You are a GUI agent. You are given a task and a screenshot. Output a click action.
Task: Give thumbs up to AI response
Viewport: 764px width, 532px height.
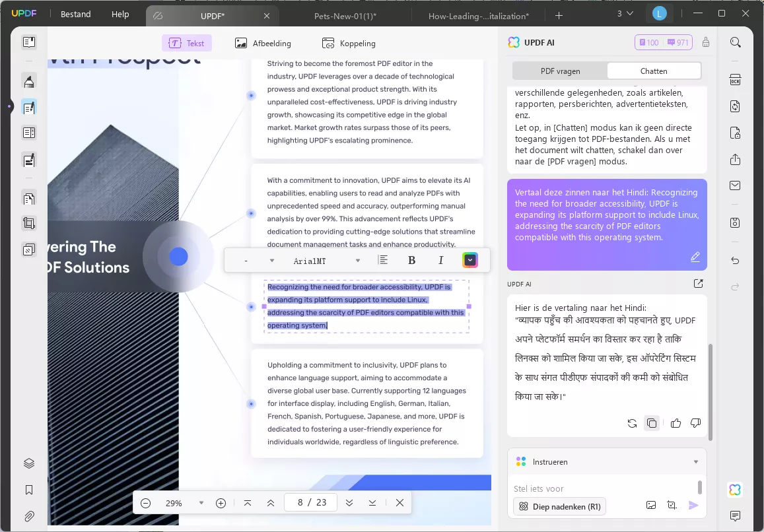(x=676, y=423)
